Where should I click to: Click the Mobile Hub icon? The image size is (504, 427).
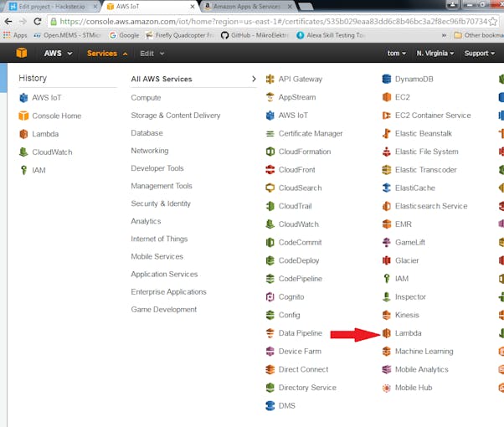387,388
